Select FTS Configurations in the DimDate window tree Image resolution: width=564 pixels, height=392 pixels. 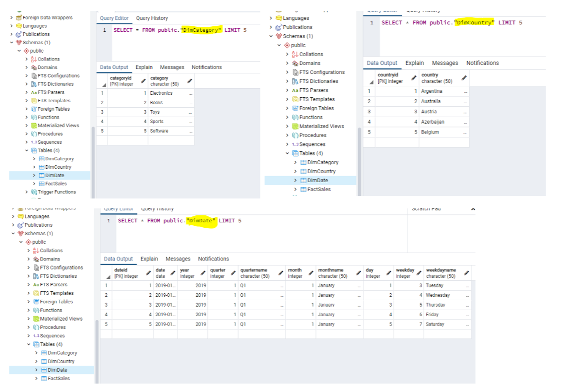[x=62, y=267]
